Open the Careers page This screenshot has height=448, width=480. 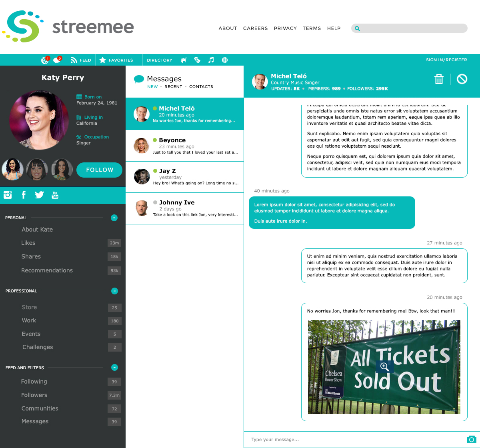point(255,28)
